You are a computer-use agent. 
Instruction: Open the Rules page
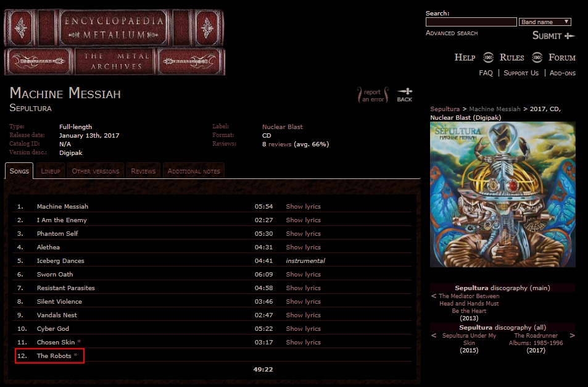coord(511,57)
